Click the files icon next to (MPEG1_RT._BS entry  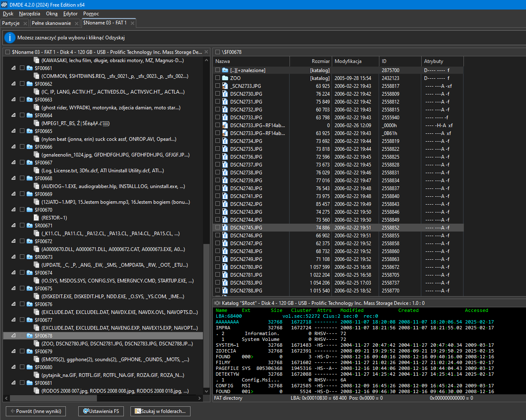[36, 123]
